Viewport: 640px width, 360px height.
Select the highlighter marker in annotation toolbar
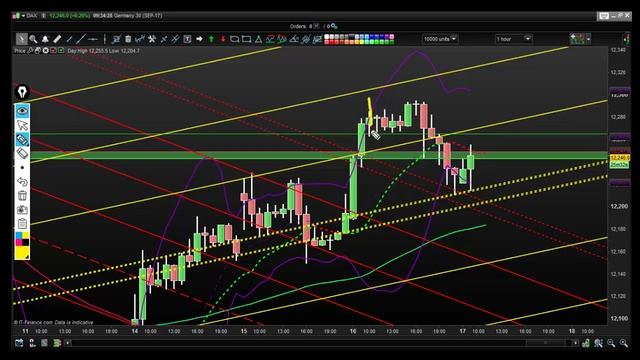point(22,139)
